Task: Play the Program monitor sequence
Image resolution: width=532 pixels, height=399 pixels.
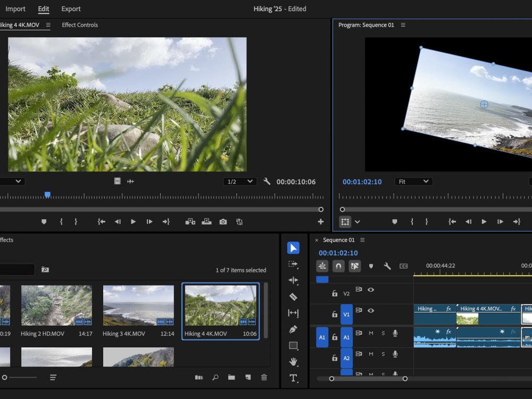Action: [484, 222]
